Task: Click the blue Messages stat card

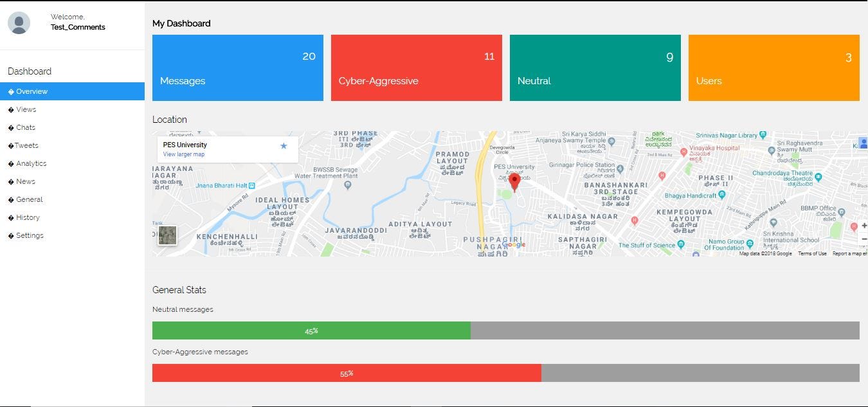Action: tap(238, 68)
